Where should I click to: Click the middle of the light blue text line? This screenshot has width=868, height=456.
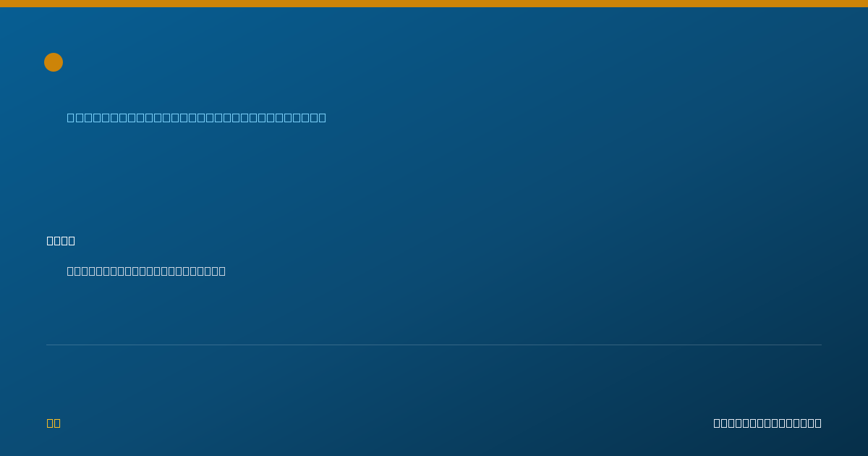pyautogui.click(x=197, y=117)
